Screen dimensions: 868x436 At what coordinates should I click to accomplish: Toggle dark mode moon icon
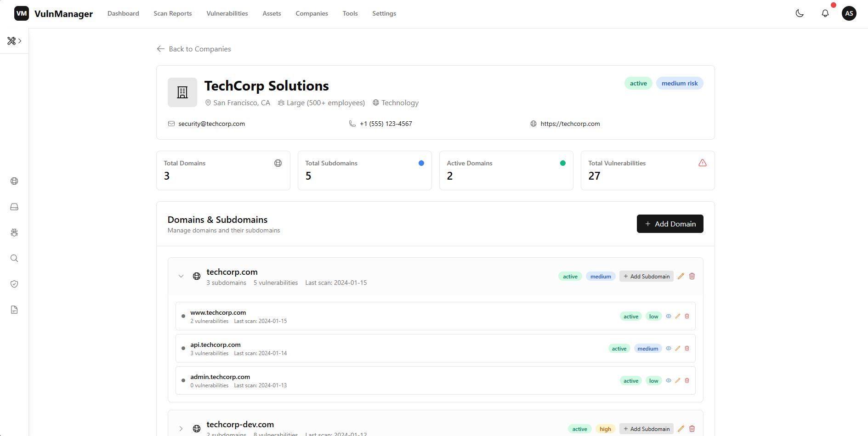[800, 13]
